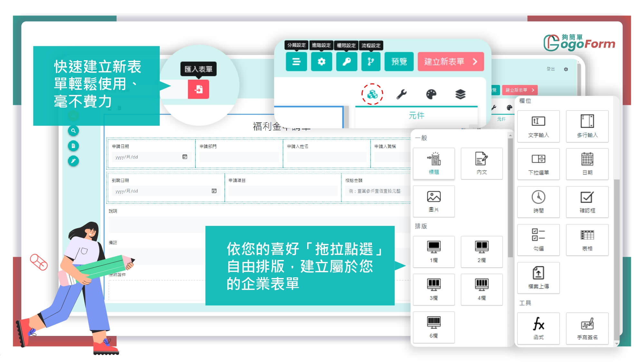Click the 預覽 preview button

[x=399, y=61]
